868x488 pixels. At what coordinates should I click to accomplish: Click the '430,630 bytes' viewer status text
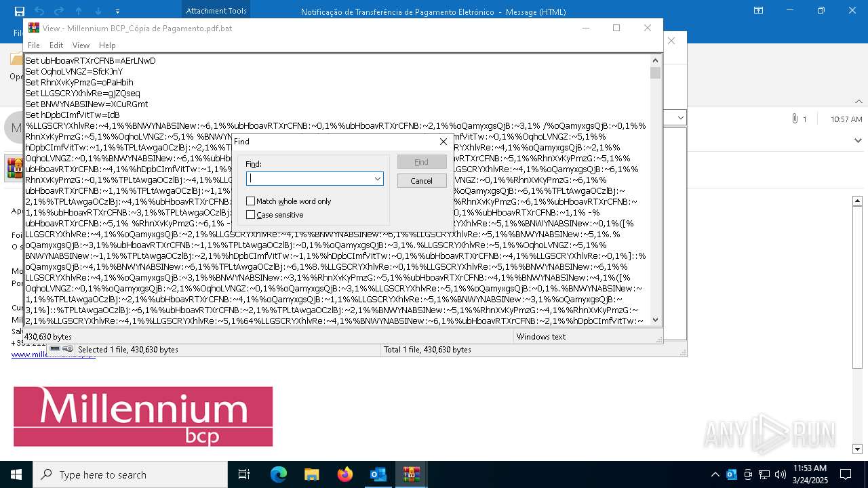coord(48,337)
